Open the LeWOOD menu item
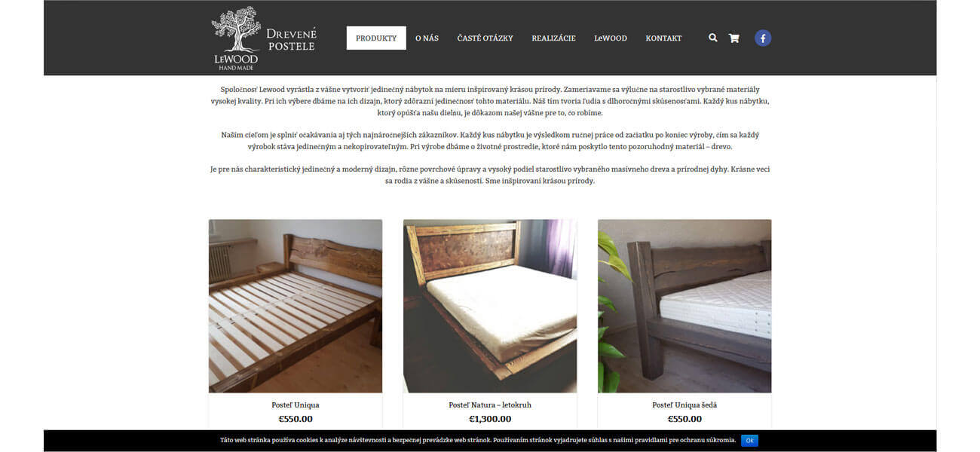 (x=611, y=38)
